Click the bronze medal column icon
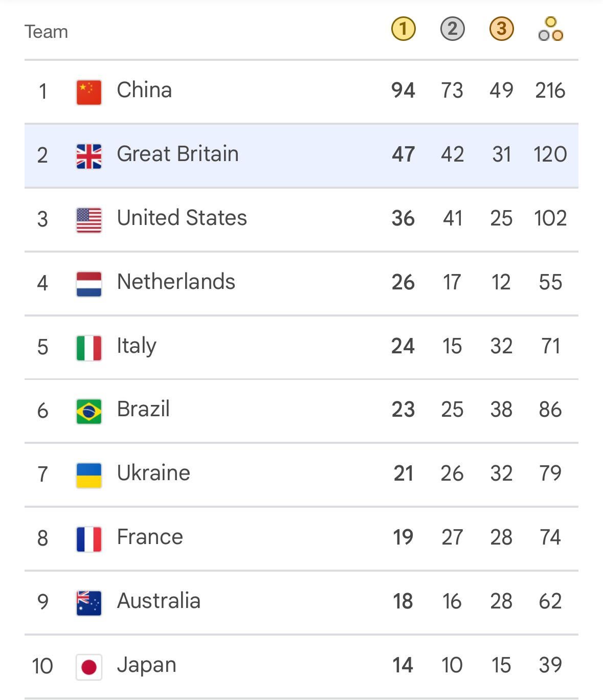603x700 pixels. coord(501,29)
